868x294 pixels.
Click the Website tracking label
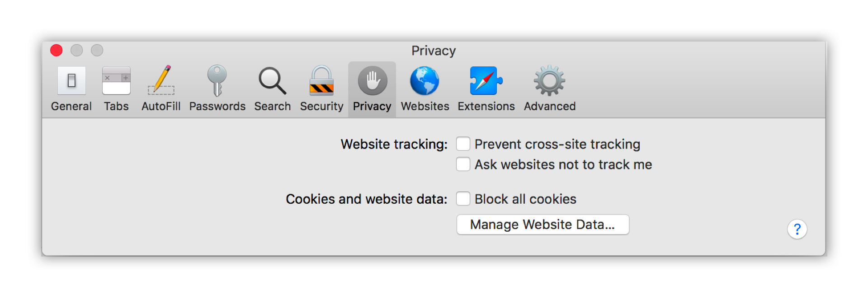pyautogui.click(x=394, y=144)
